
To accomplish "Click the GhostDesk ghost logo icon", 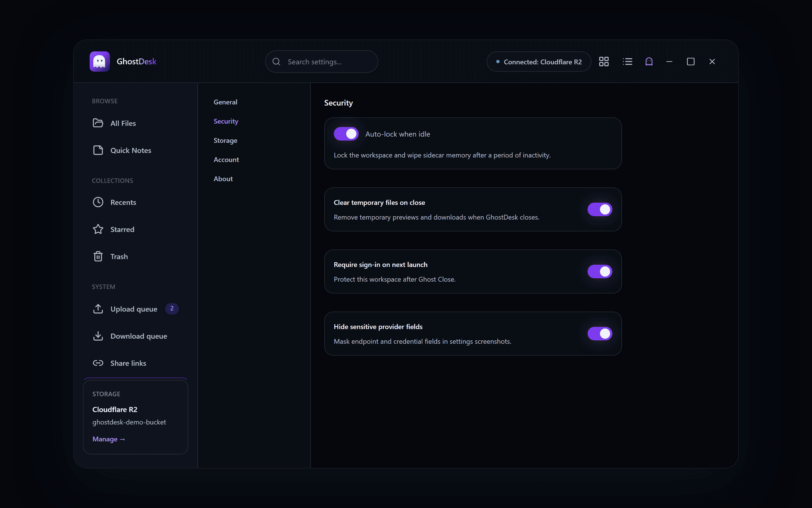I will click(x=100, y=62).
